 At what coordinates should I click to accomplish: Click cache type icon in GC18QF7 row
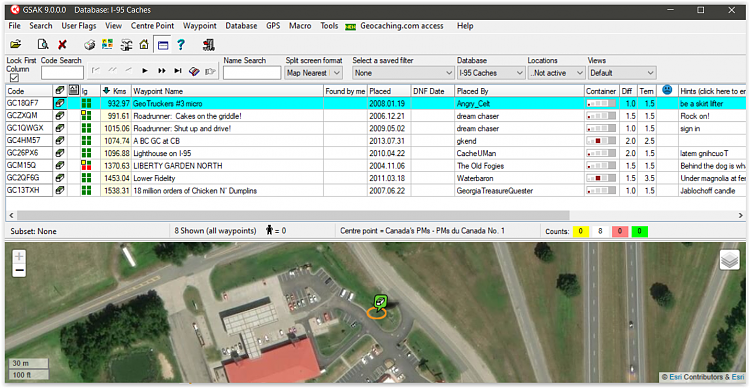tap(60, 103)
